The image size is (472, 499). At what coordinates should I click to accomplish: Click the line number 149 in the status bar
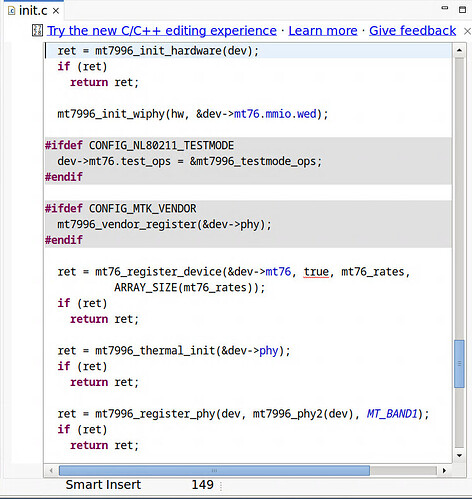[x=203, y=485]
